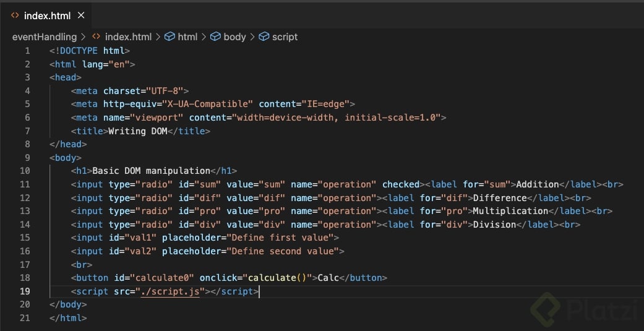Click the Multiplication label text

pos(510,211)
